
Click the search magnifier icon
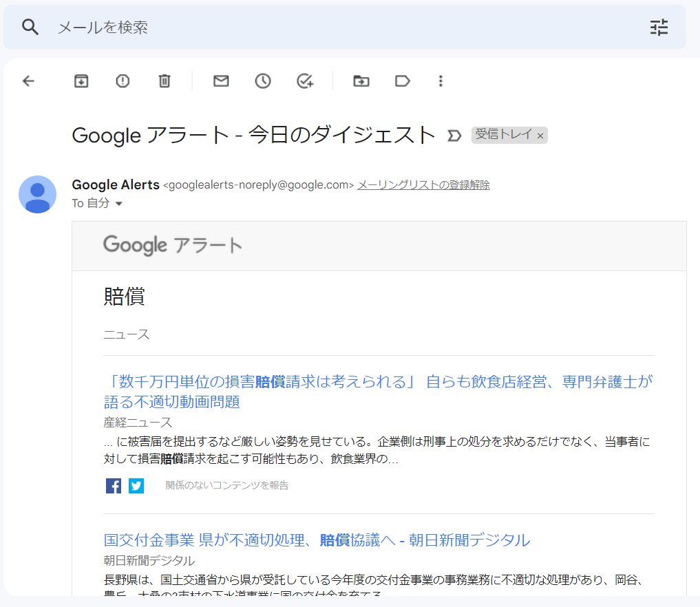30,28
